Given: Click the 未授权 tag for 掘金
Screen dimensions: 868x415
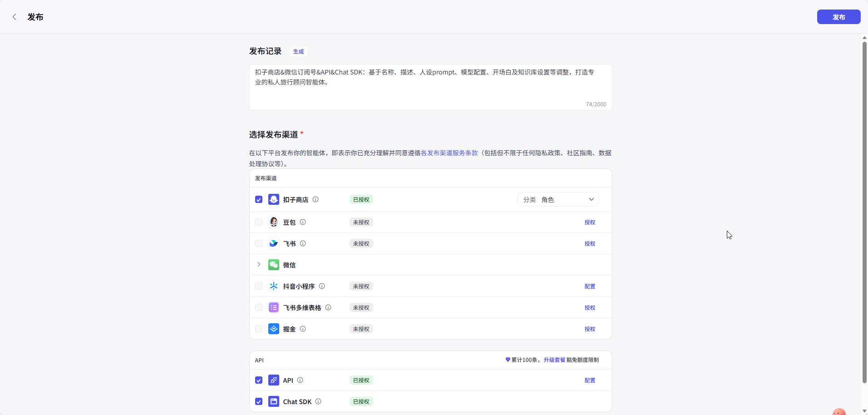Looking at the screenshot, I should pyautogui.click(x=361, y=329).
